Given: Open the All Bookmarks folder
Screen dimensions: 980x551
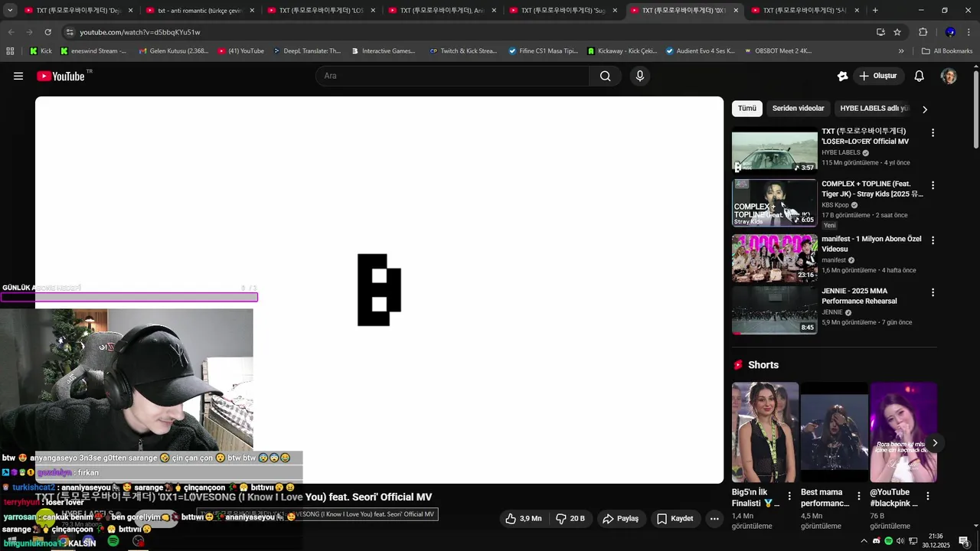Looking at the screenshot, I should (x=947, y=51).
